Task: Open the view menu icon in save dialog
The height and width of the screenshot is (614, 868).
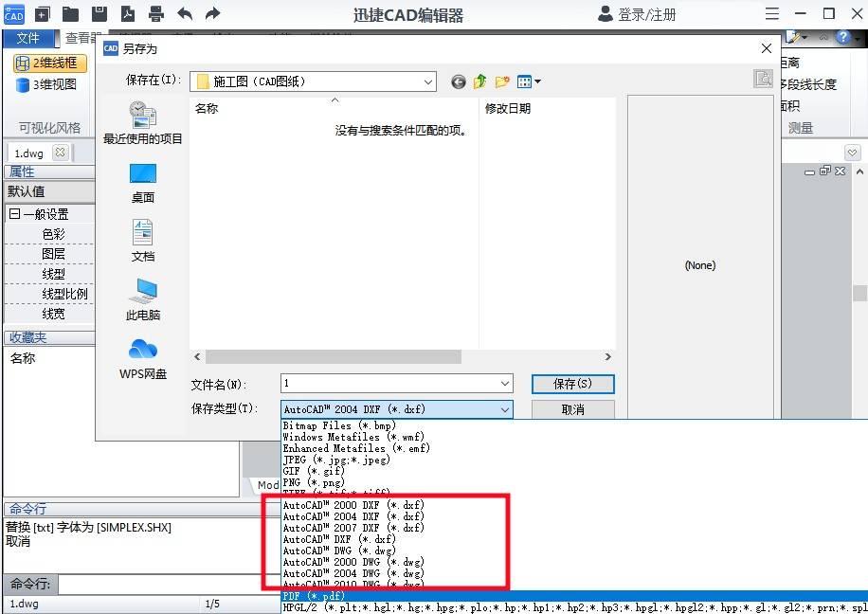Action: [529, 81]
